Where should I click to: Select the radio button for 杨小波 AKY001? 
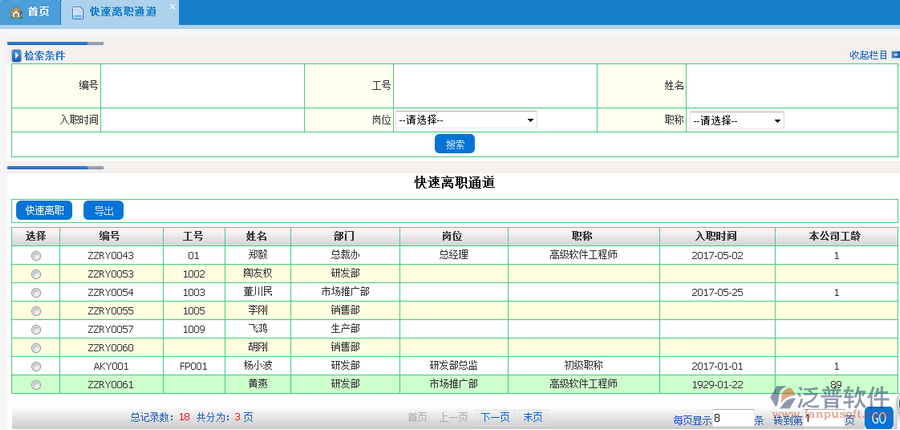36,366
